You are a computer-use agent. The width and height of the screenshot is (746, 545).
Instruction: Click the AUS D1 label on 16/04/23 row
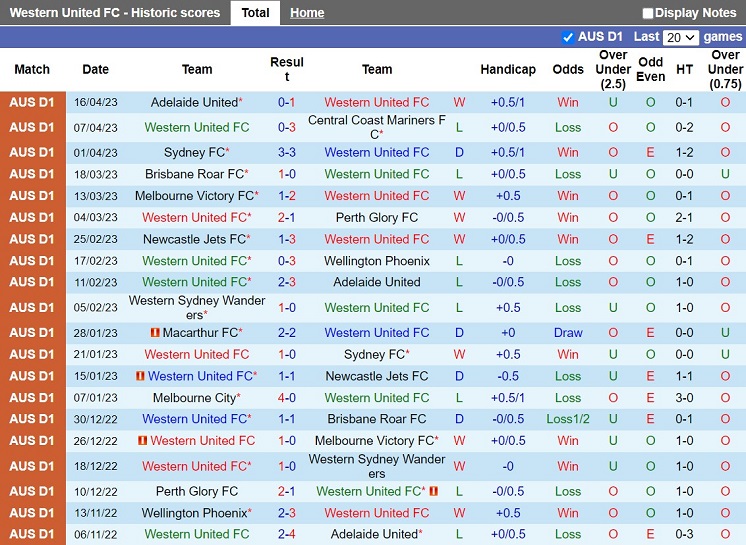(32, 102)
